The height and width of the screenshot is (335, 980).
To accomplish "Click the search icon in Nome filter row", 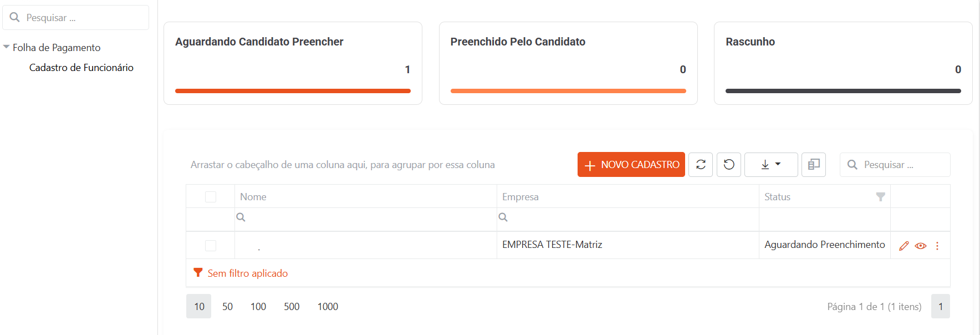I will tap(241, 217).
